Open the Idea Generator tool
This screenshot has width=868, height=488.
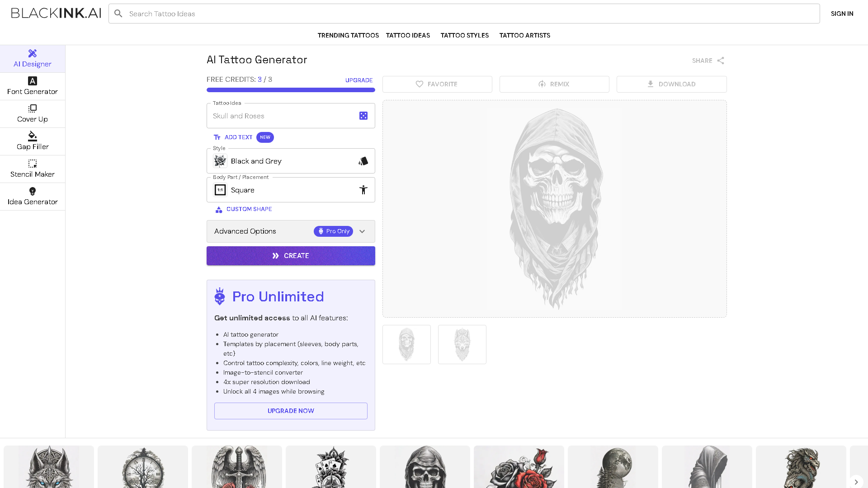(32, 196)
